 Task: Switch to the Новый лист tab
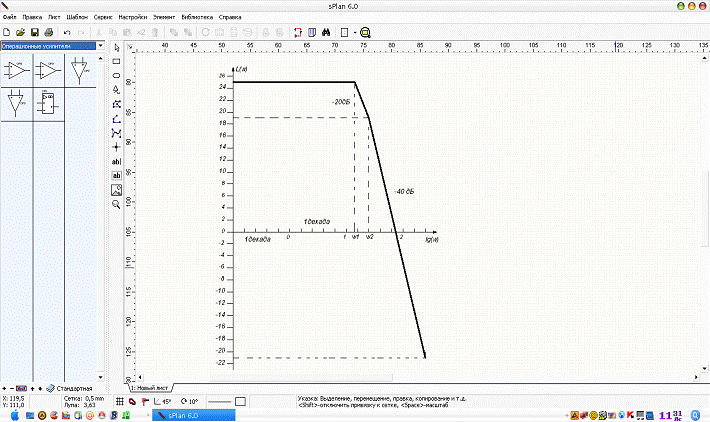click(x=150, y=387)
